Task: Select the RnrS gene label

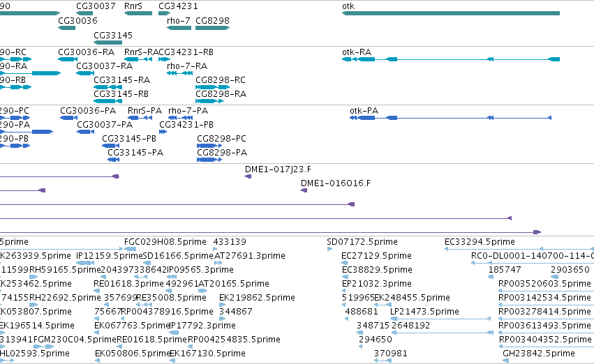Action: [x=133, y=6]
